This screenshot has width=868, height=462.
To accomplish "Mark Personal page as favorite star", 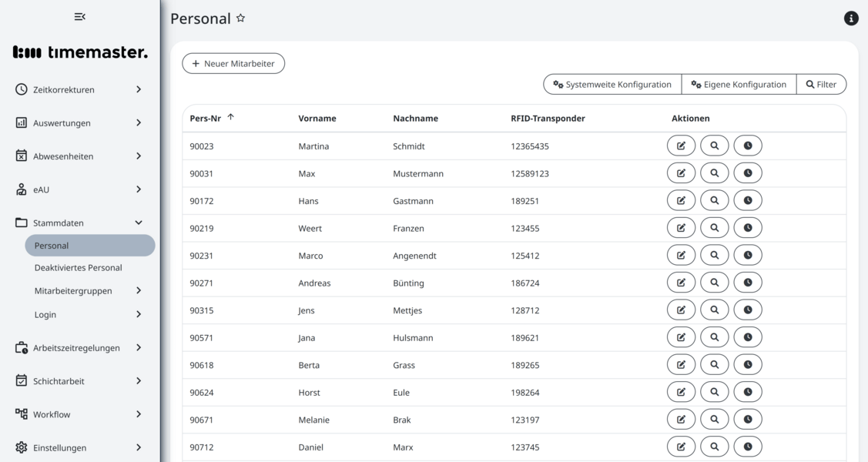I will click(240, 18).
